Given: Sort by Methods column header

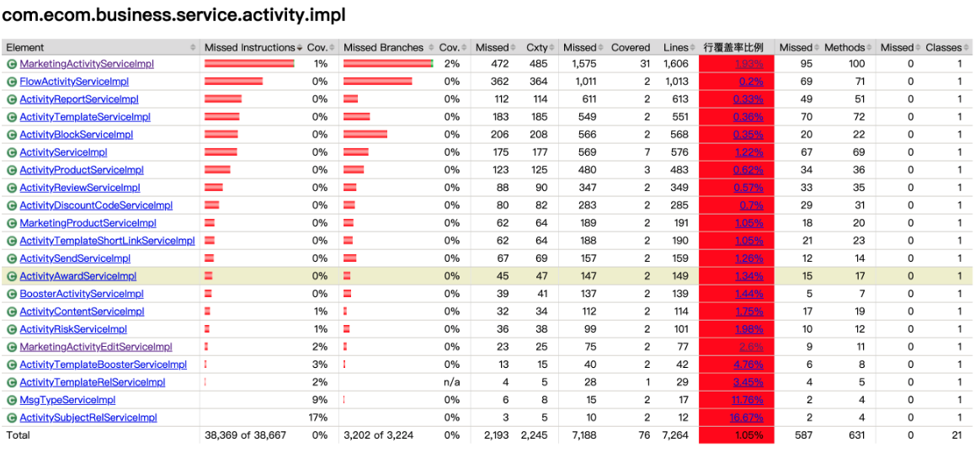Looking at the screenshot, I should tap(848, 47).
